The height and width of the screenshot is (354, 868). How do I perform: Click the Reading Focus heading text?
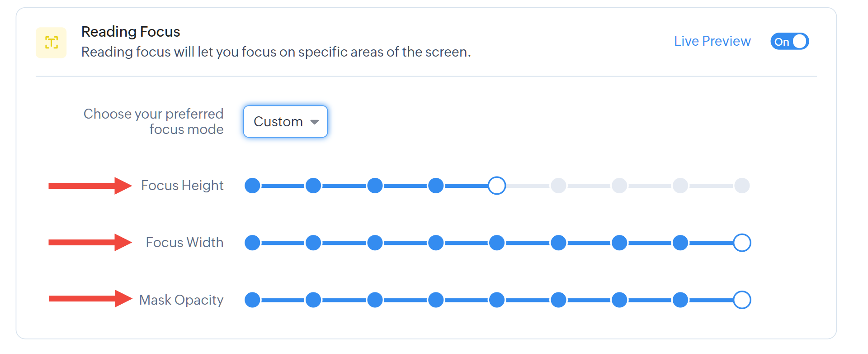click(x=131, y=32)
